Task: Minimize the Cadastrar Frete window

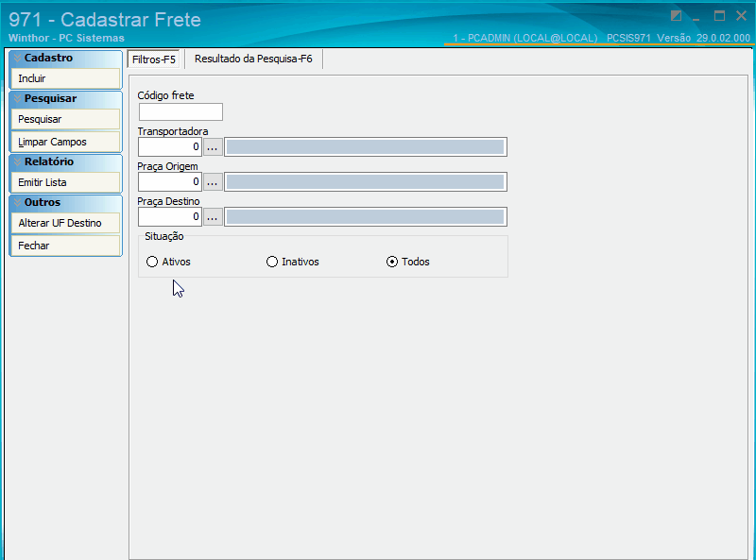Action: [x=696, y=18]
